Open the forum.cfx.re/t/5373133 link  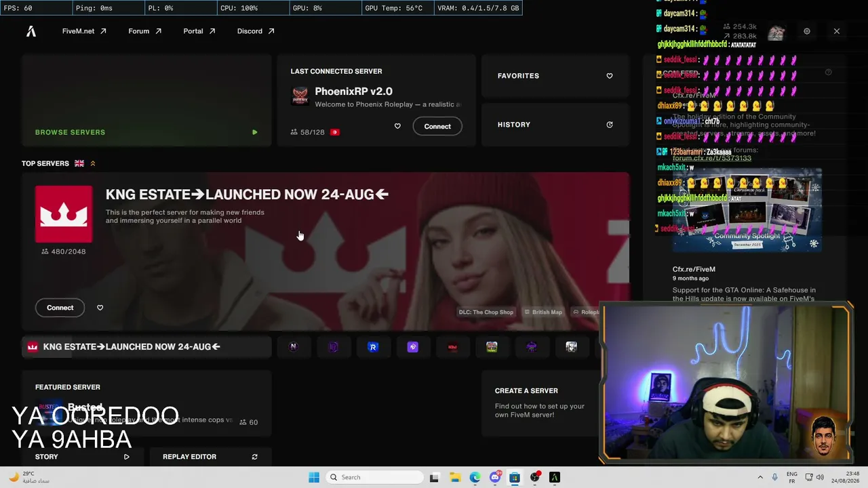tap(712, 158)
